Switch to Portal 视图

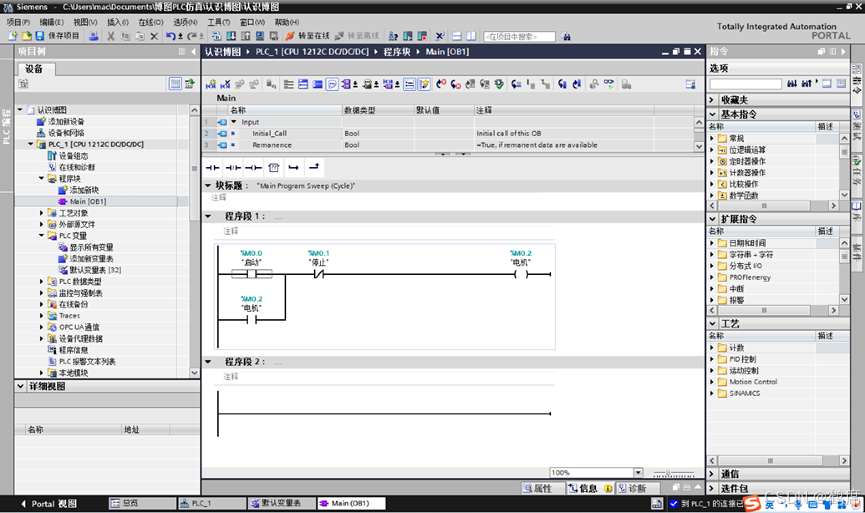pyautogui.click(x=49, y=504)
